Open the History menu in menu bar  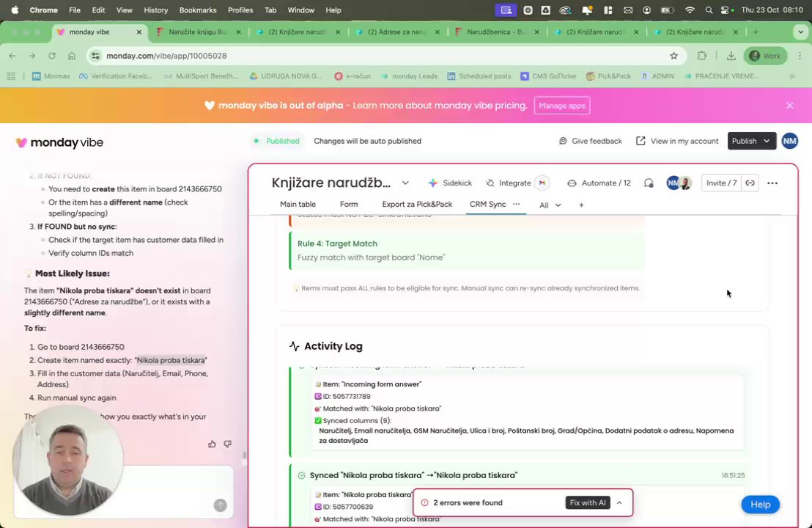click(x=156, y=10)
